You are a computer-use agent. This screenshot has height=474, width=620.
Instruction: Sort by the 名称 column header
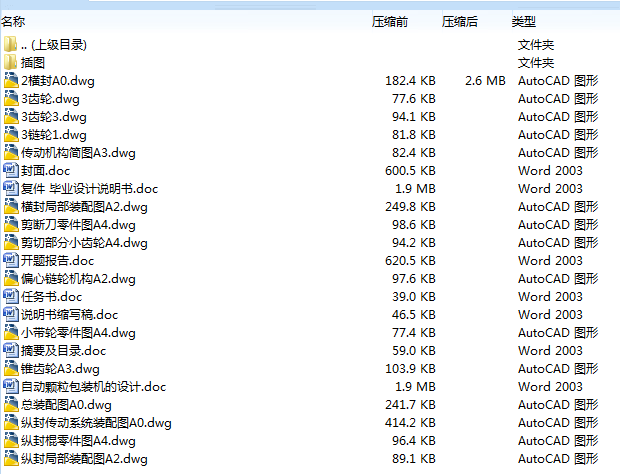click(x=13, y=21)
